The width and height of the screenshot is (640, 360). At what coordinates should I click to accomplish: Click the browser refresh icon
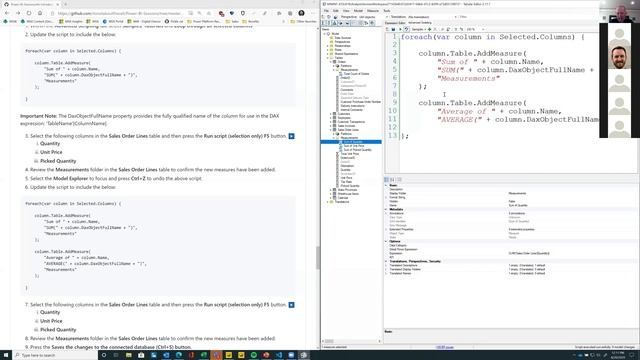(29, 13)
